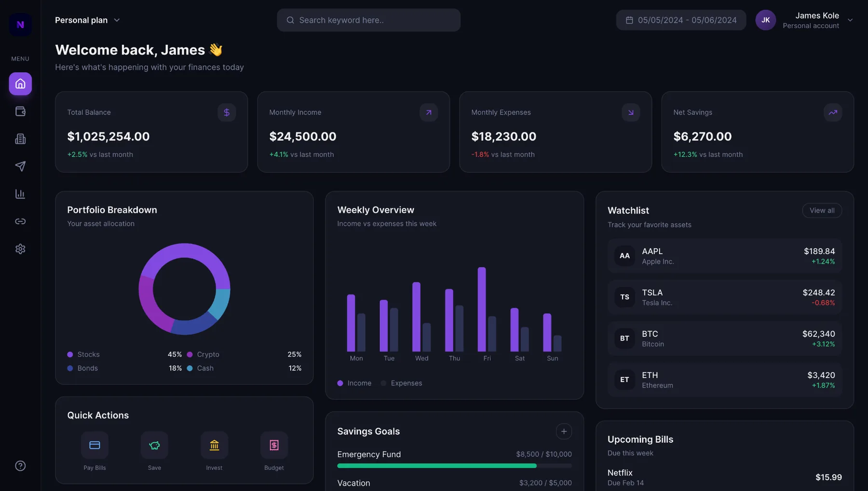Click the donut chart in Portfolio Breakdown
Viewport: 868px width, 491px height.
[184, 289]
